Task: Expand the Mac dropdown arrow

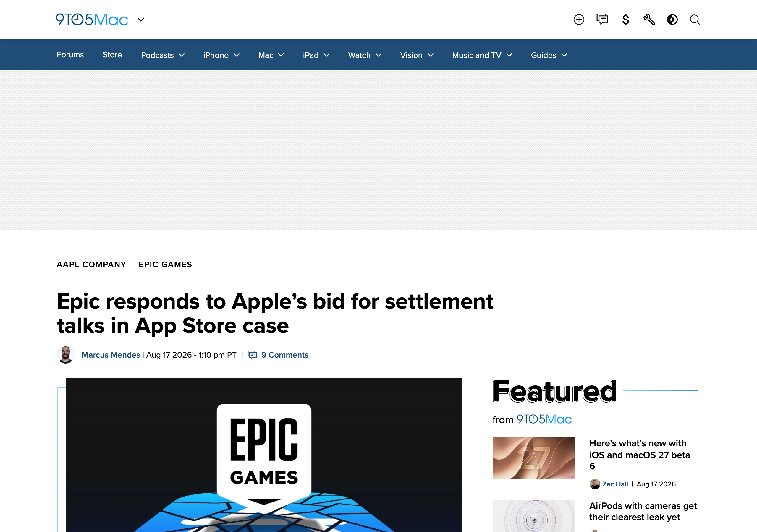Action: tap(281, 55)
